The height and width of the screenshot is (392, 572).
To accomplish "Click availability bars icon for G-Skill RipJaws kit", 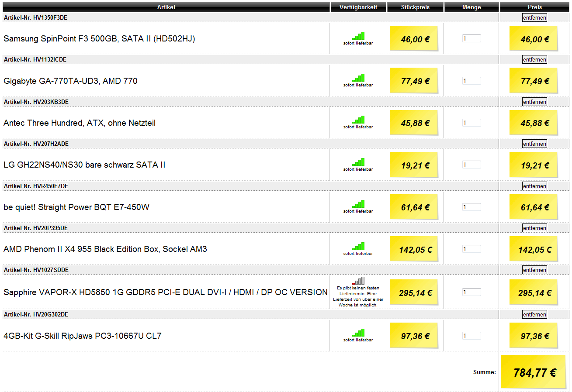I will 358,333.
